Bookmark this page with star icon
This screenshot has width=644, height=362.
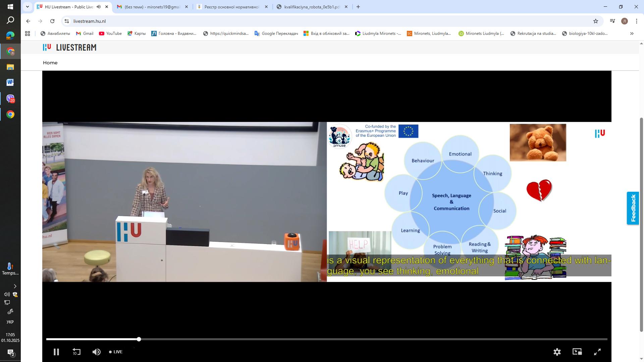[595, 21]
